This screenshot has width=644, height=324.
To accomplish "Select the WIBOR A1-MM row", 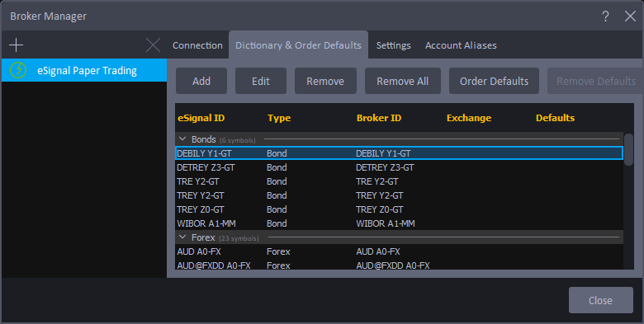I will point(399,223).
